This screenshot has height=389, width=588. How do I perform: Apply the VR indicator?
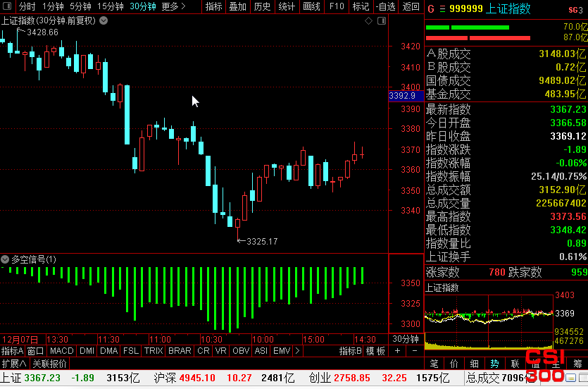point(221,351)
